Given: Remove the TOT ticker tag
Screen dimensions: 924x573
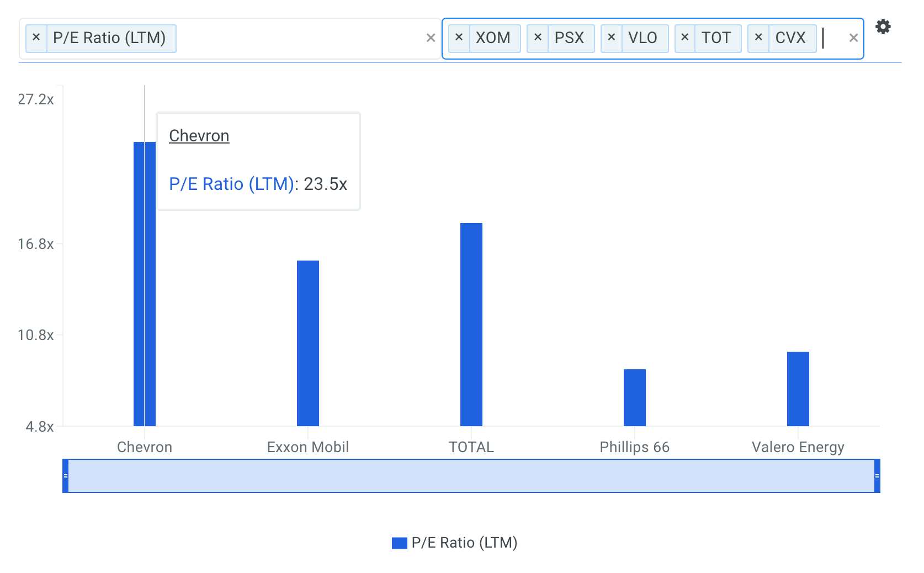Looking at the screenshot, I should coord(685,38).
